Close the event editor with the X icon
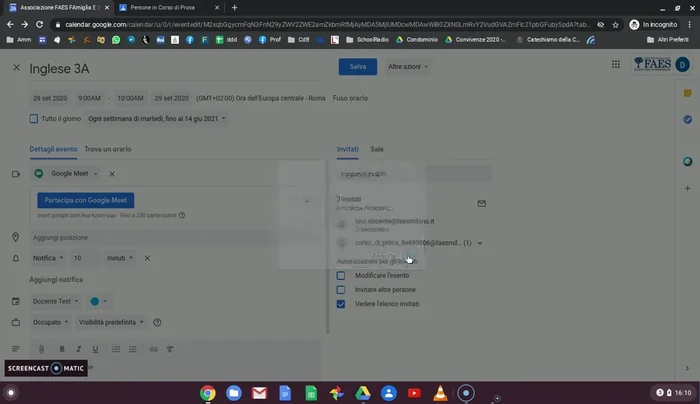 click(x=16, y=67)
